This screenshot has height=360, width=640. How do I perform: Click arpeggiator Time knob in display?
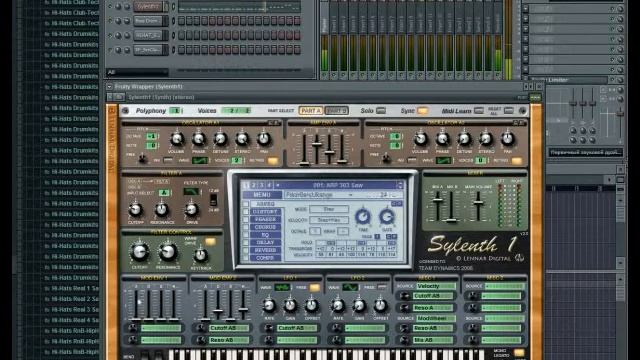point(362,217)
